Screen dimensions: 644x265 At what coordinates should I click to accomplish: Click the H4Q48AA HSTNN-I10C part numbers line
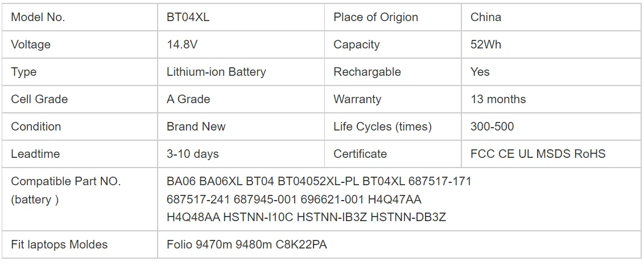[307, 217]
